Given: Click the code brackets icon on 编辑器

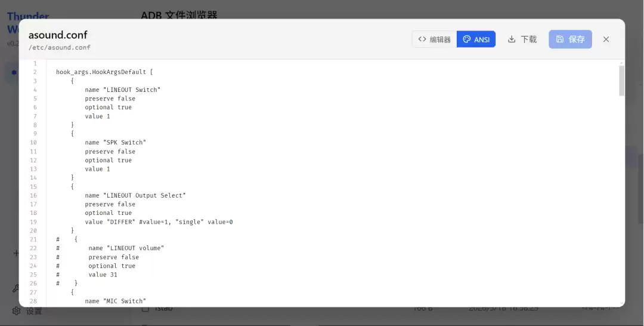Looking at the screenshot, I should 422,39.
